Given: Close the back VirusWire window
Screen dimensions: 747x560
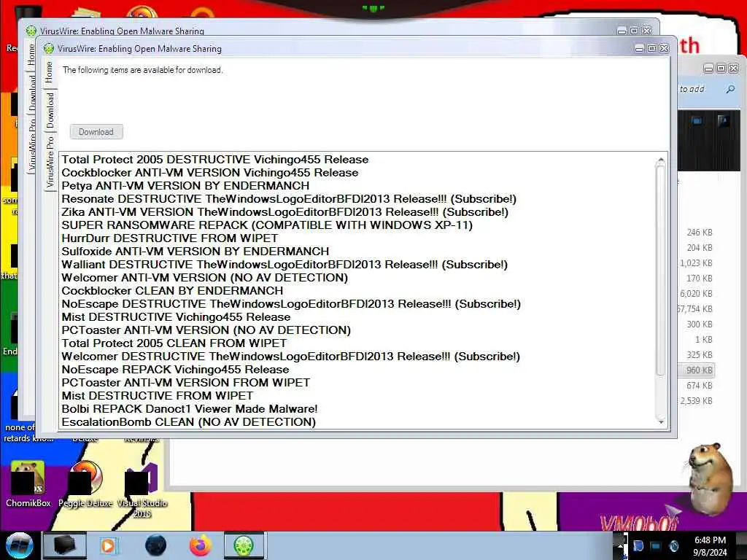Looking at the screenshot, I should tap(646, 31).
